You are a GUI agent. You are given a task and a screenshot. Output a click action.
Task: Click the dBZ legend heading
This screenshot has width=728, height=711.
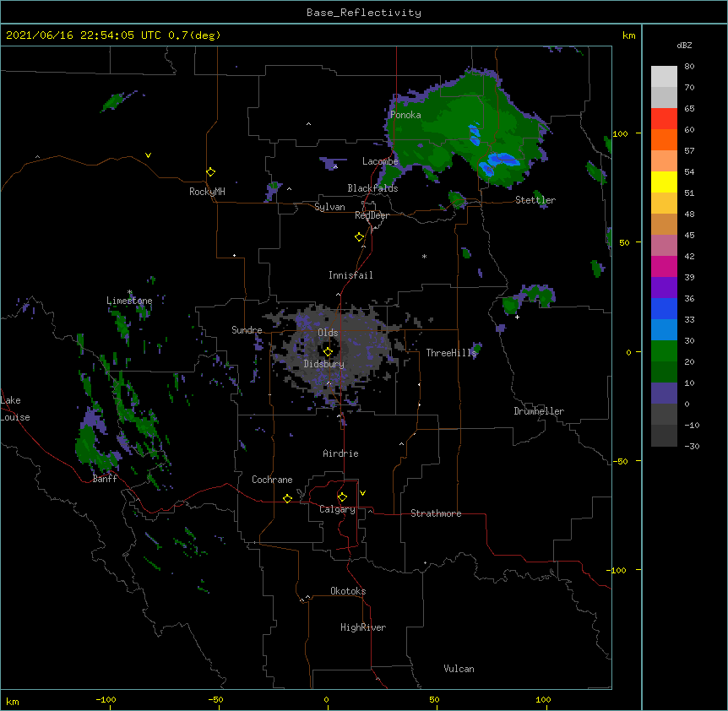click(684, 45)
